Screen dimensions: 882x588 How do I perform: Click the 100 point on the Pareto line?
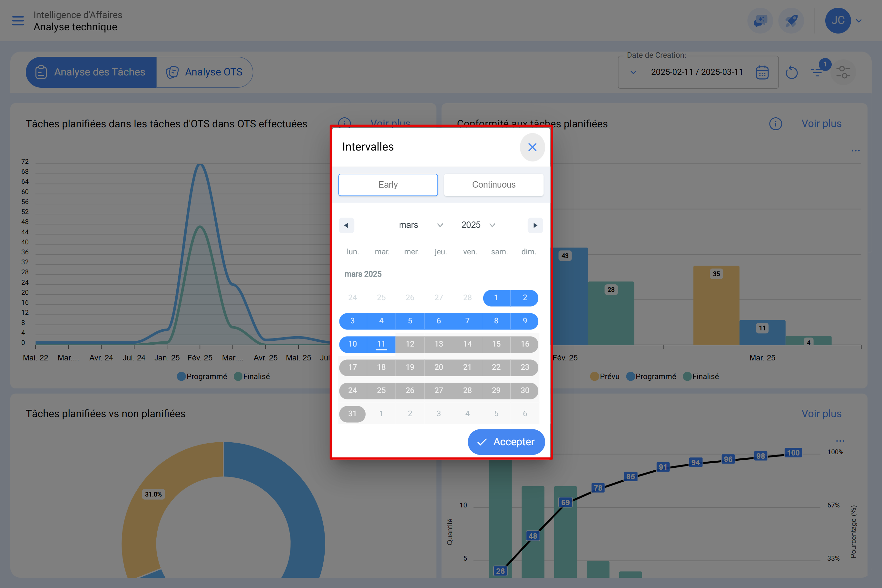793,453
